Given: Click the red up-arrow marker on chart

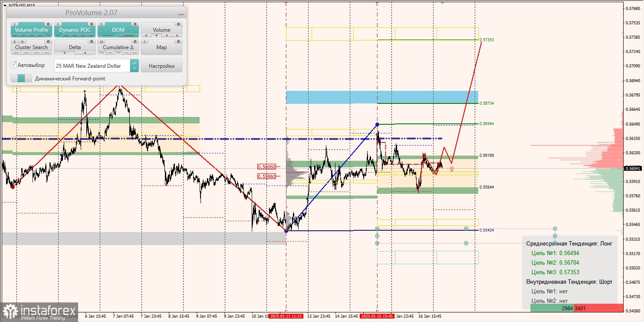Looking at the screenshot, I should click(452, 168).
